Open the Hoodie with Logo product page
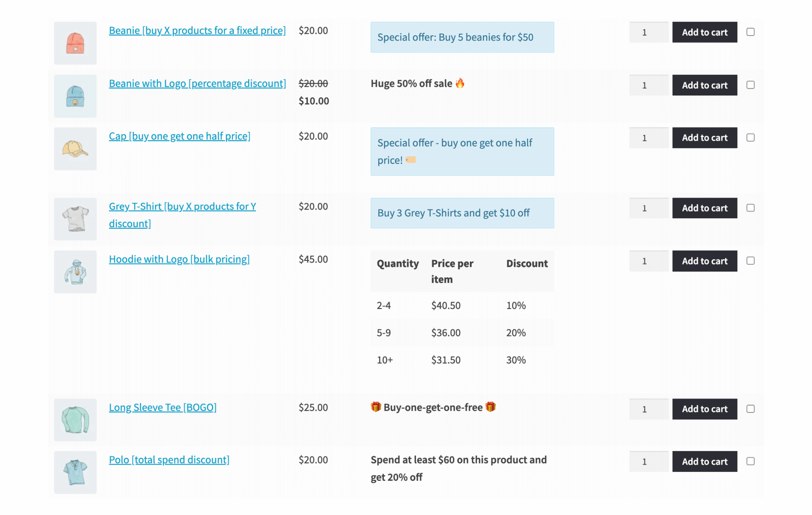 click(179, 258)
